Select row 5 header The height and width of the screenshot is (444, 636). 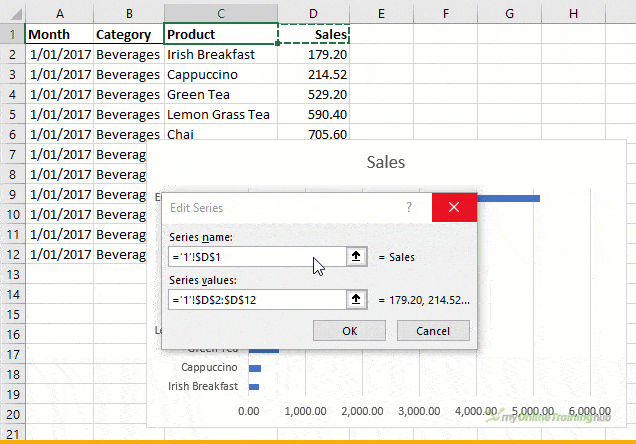pyautogui.click(x=13, y=114)
